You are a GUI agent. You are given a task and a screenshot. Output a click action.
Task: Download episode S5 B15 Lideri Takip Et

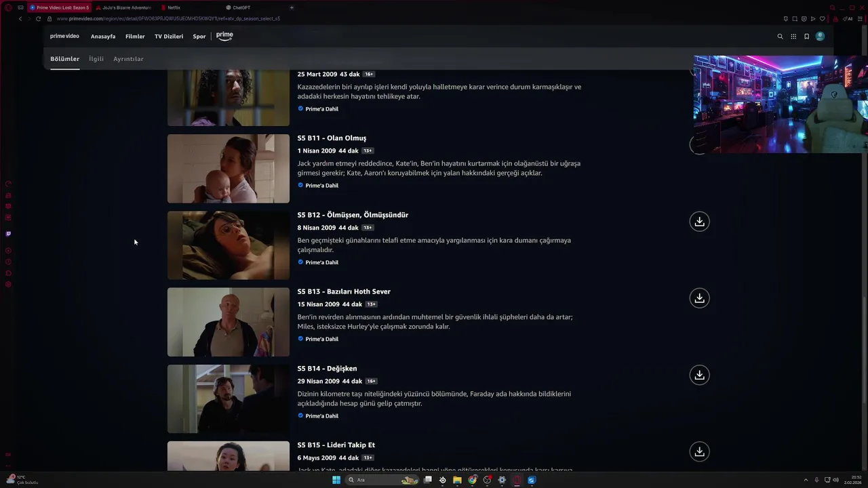click(x=699, y=451)
